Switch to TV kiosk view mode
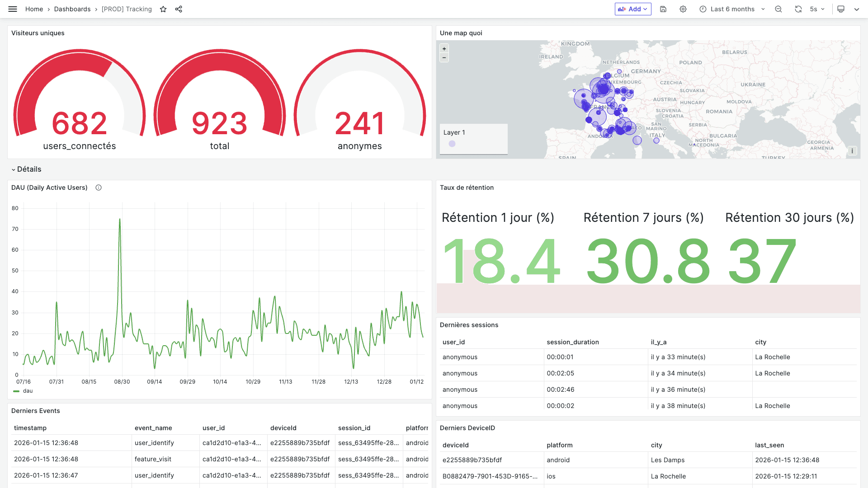The height and width of the screenshot is (488, 868). pos(841,9)
